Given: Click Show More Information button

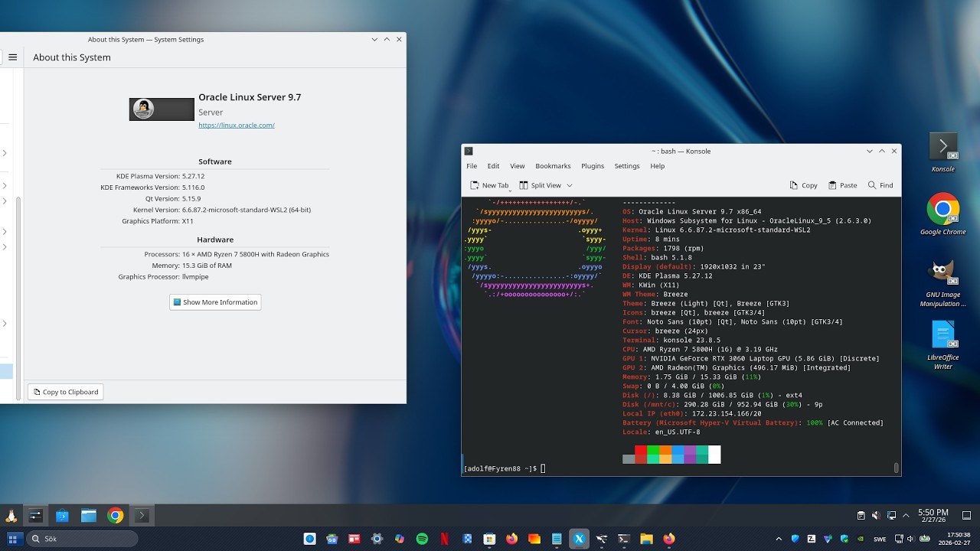Looking at the screenshot, I should pos(215,302).
